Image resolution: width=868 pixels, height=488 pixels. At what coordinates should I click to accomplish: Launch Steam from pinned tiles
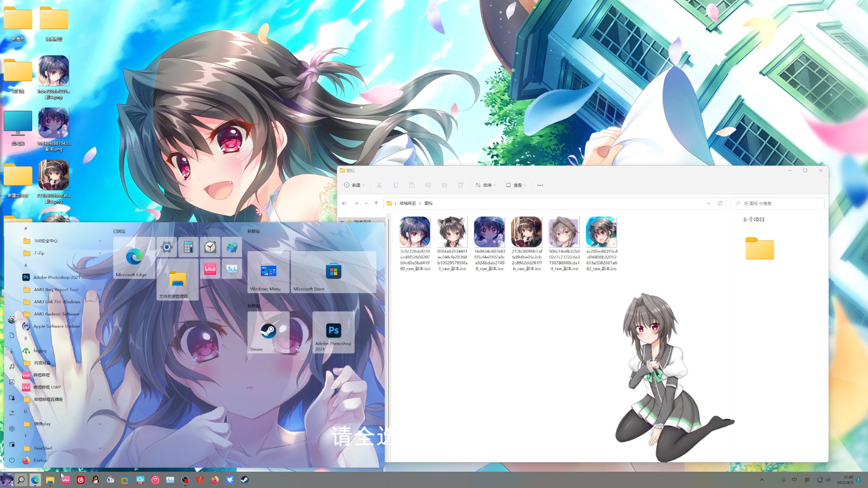[x=268, y=332]
